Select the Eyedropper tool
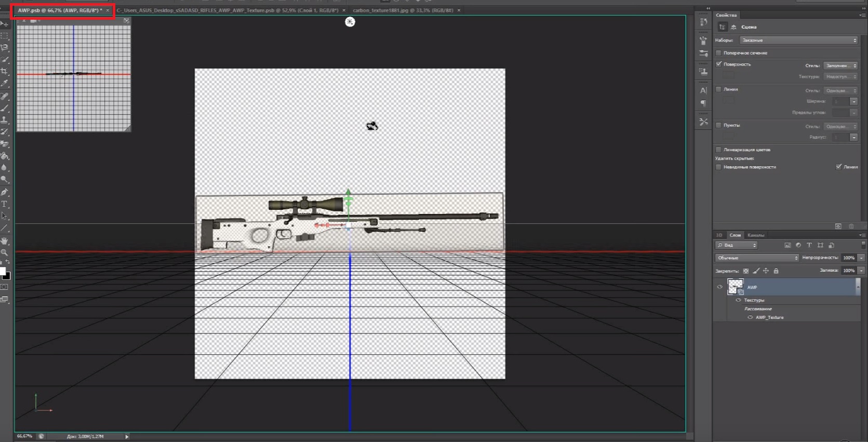Screen dimensions: 868x442 (x=4, y=83)
